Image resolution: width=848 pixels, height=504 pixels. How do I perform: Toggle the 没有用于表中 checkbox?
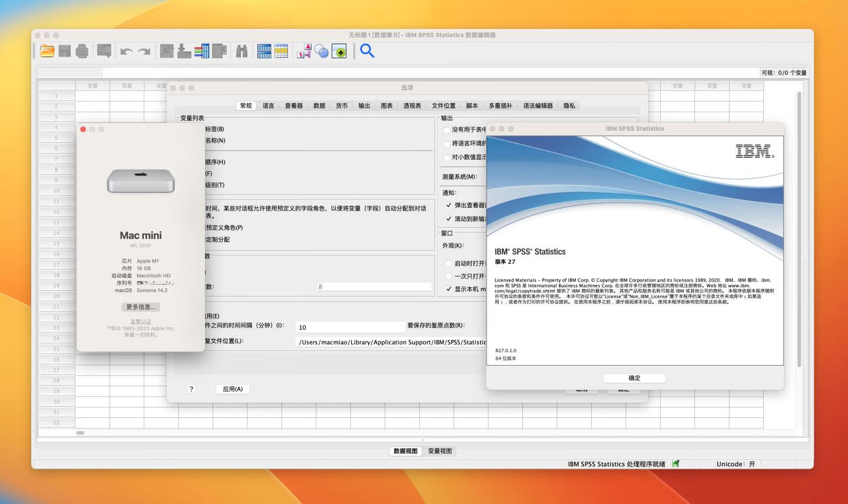pos(447,130)
